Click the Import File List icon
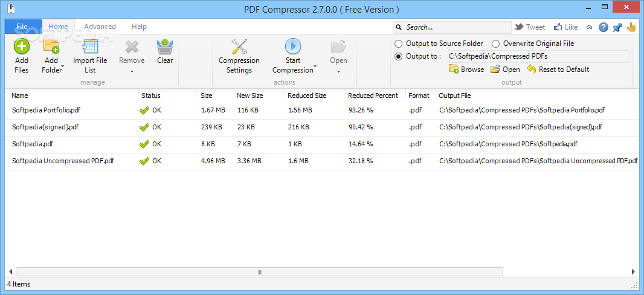This screenshot has height=295, width=644. coord(89,47)
